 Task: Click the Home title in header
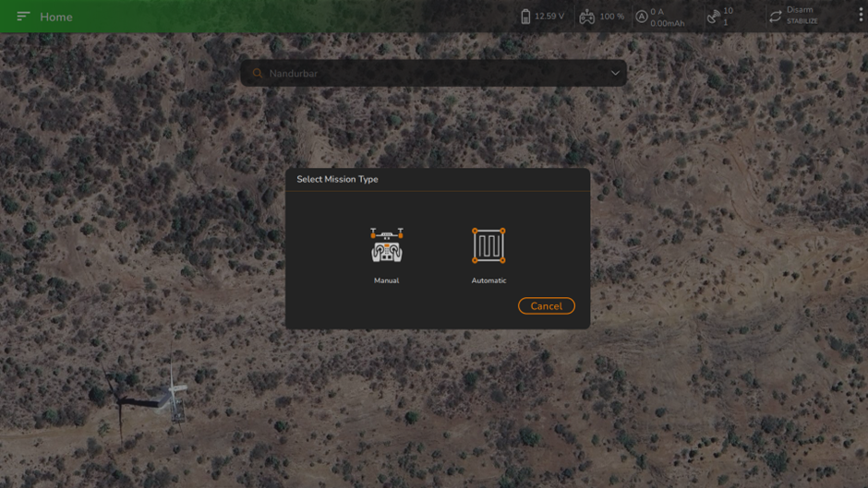[x=56, y=17]
